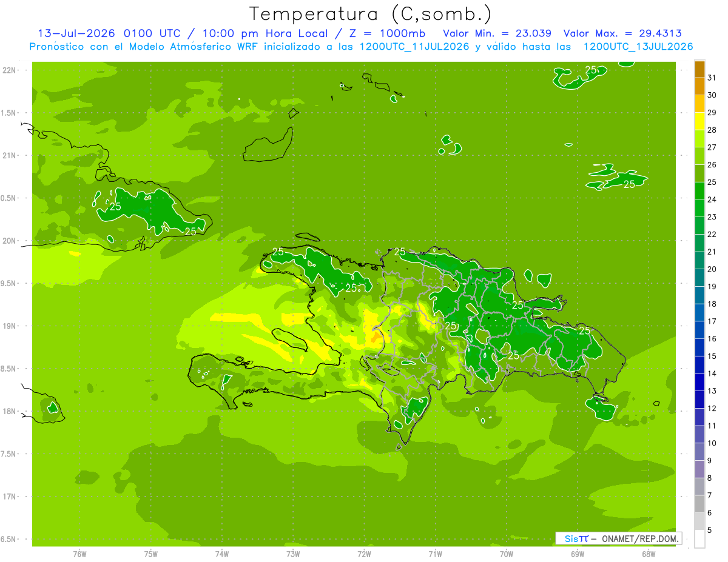Select the blue legend swatch between 15 and 16
Image resolution: width=728 pixels, height=562 pixels.
point(699,348)
